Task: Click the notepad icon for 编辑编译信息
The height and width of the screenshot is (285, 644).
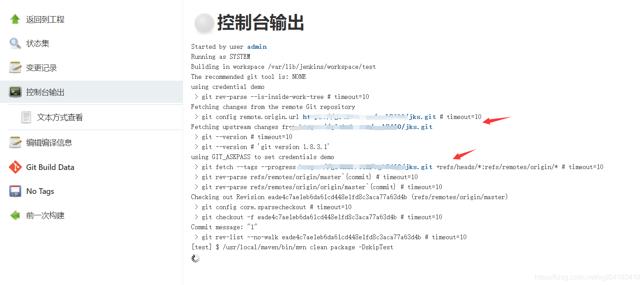Action: tap(15, 142)
